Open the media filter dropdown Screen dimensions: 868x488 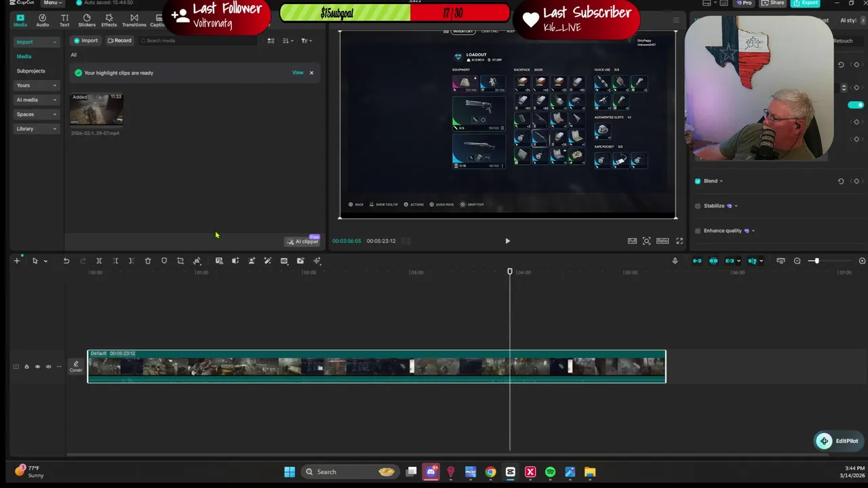tap(306, 41)
